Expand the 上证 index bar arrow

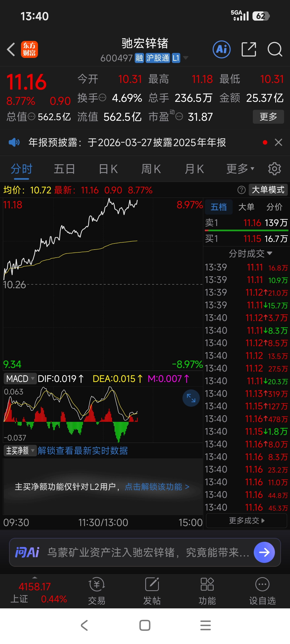coord(35,577)
